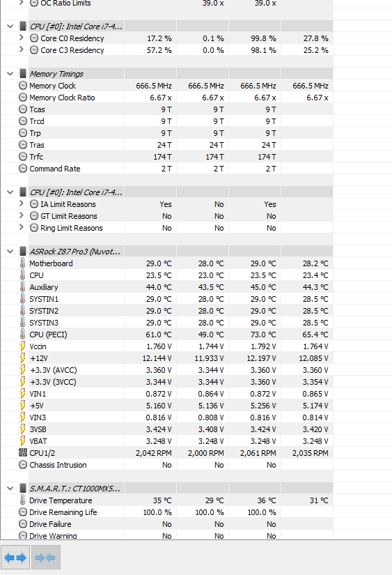Click the Drive Temperature thermometer icon
392x575 pixels.
point(23,500)
